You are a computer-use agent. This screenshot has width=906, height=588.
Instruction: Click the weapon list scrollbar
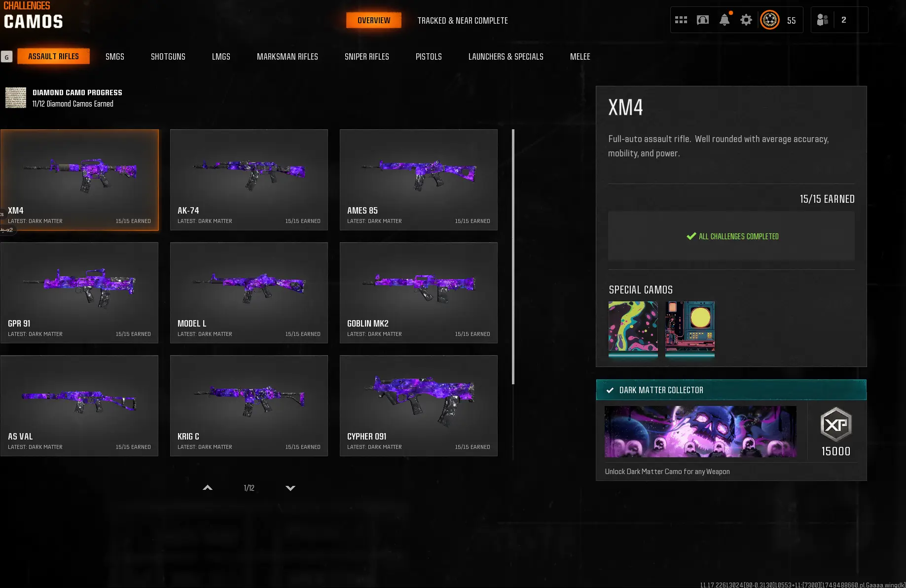[x=513, y=257]
